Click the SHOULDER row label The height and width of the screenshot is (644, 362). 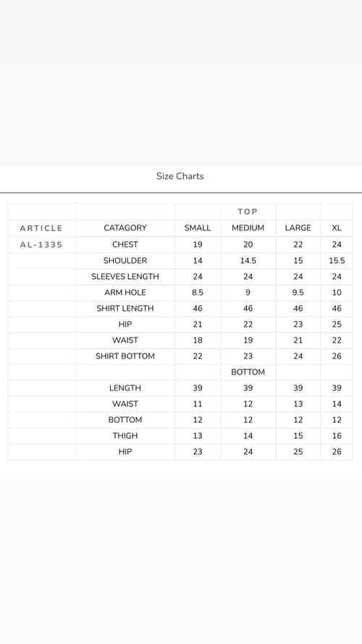pyautogui.click(x=125, y=260)
